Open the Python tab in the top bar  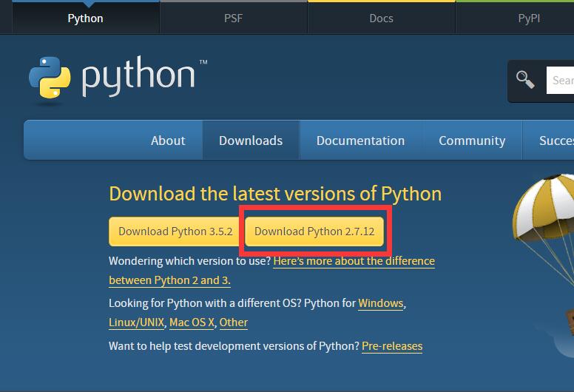[86, 18]
